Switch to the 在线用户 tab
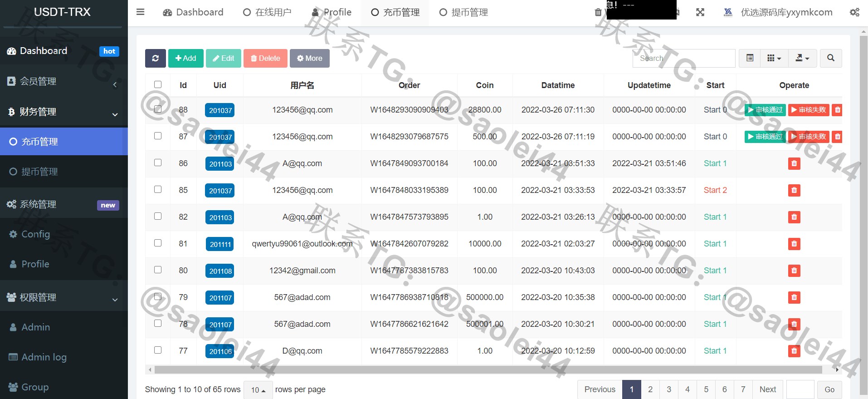This screenshot has height=399, width=868. pos(267,12)
